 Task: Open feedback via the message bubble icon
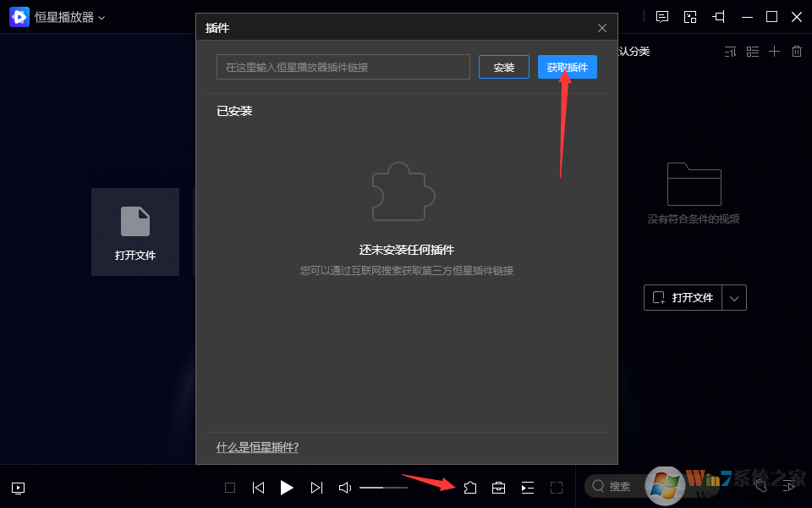[x=661, y=16]
